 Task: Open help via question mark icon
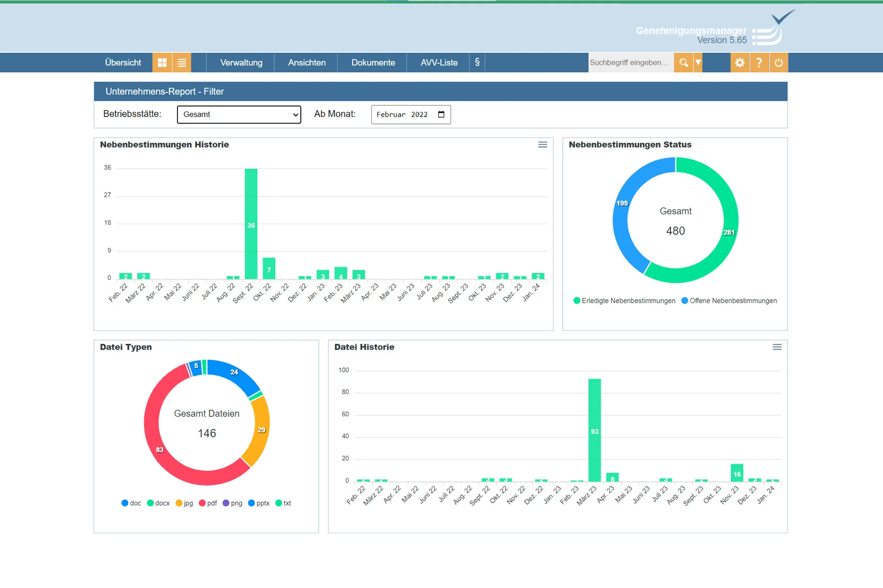(x=759, y=63)
